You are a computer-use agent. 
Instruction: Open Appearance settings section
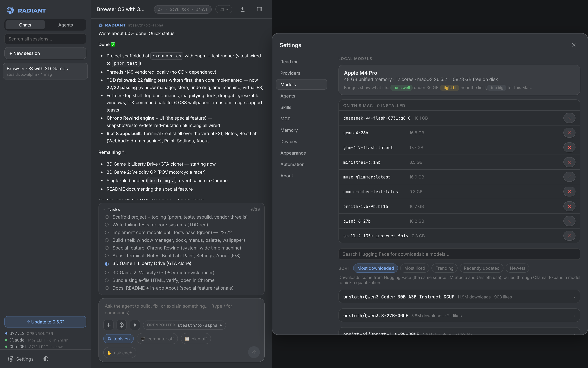302,153
